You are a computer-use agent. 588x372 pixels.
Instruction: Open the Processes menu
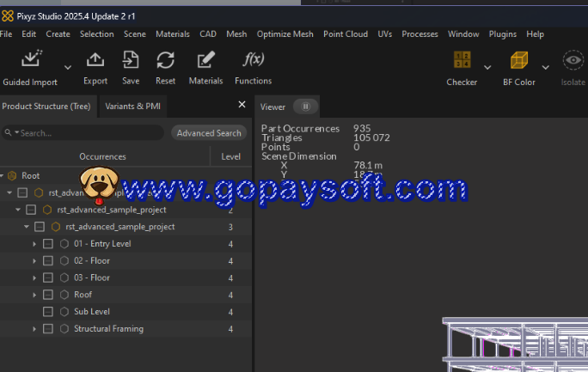coord(420,34)
